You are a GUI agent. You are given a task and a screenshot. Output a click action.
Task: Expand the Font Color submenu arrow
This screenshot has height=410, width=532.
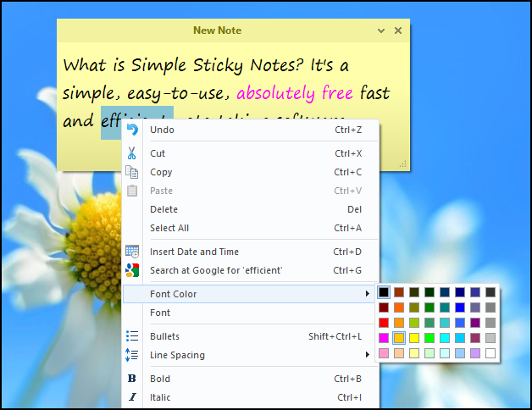pos(367,294)
